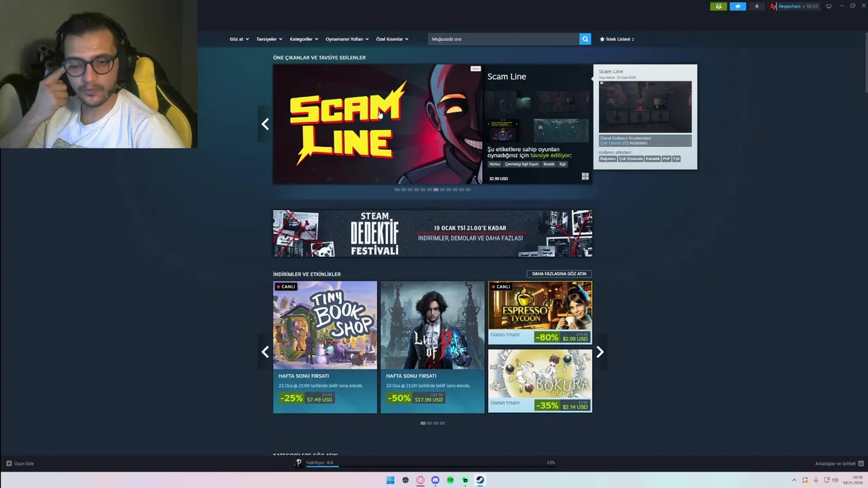Click the plus icon beside Oyun Ekle
Screen dimensions: 868x488
pyautogui.click(x=9, y=464)
